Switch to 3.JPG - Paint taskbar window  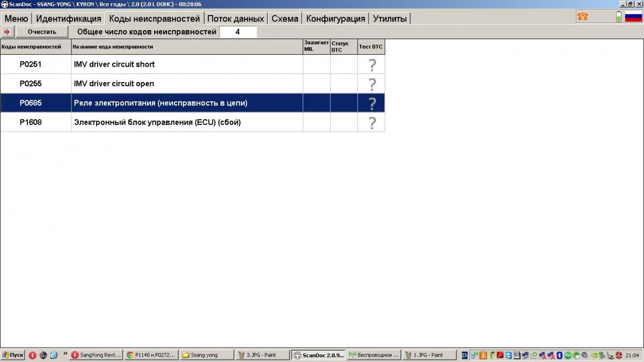[x=262, y=355]
